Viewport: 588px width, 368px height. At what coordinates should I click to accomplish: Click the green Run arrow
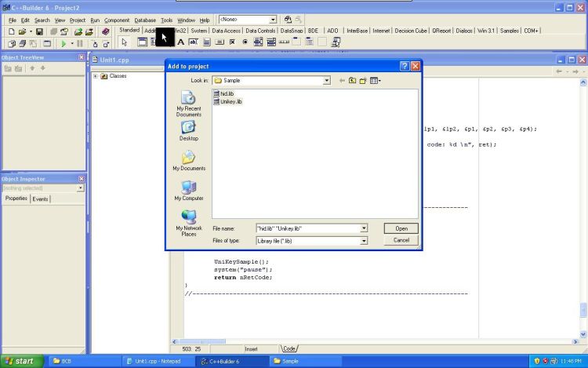[64, 44]
